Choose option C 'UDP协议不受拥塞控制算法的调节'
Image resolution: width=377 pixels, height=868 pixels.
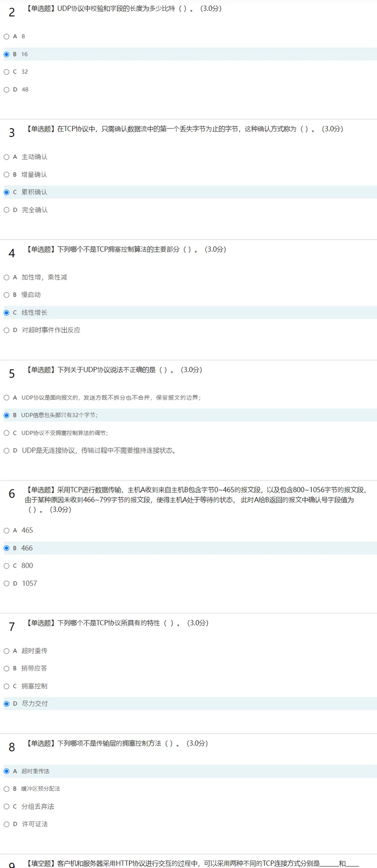coord(7,433)
